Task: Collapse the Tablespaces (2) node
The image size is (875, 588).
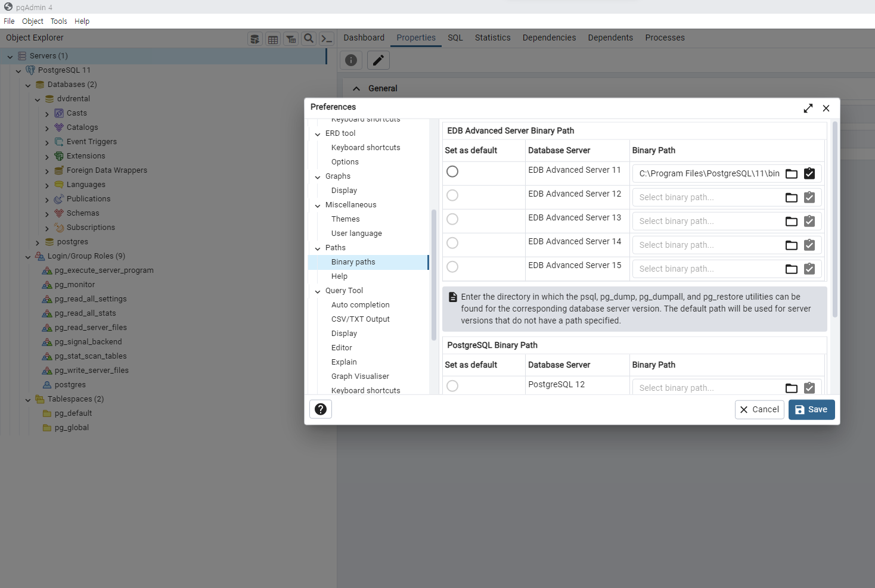Action: [x=28, y=400]
